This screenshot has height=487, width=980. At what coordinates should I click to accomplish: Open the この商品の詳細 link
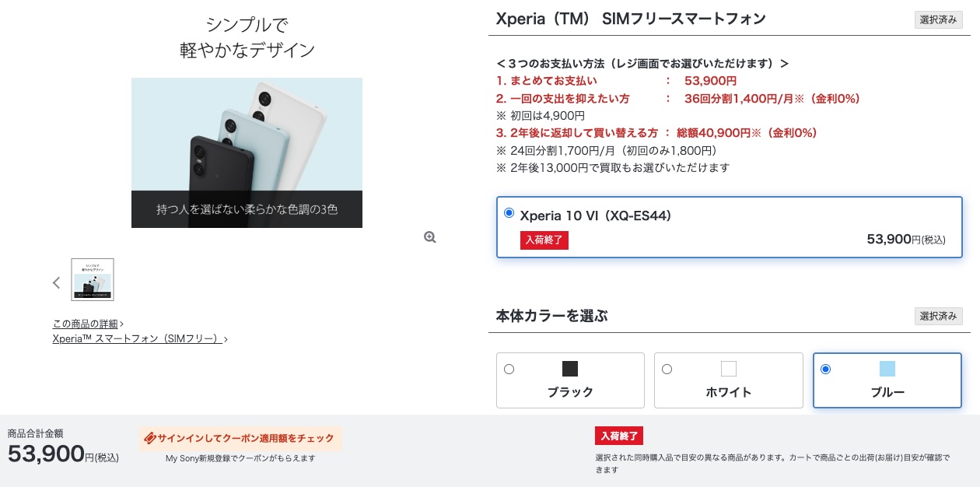88,324
